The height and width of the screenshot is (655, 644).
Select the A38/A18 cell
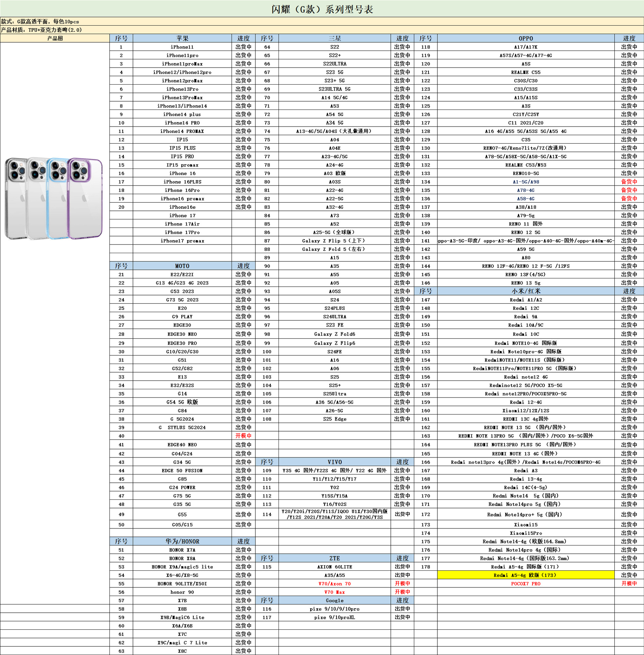[526, 207]
